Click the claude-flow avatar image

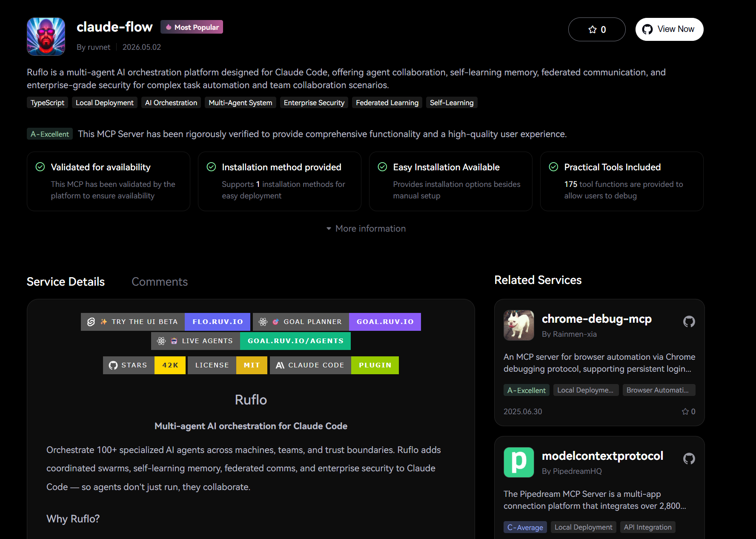click(46, 37)
